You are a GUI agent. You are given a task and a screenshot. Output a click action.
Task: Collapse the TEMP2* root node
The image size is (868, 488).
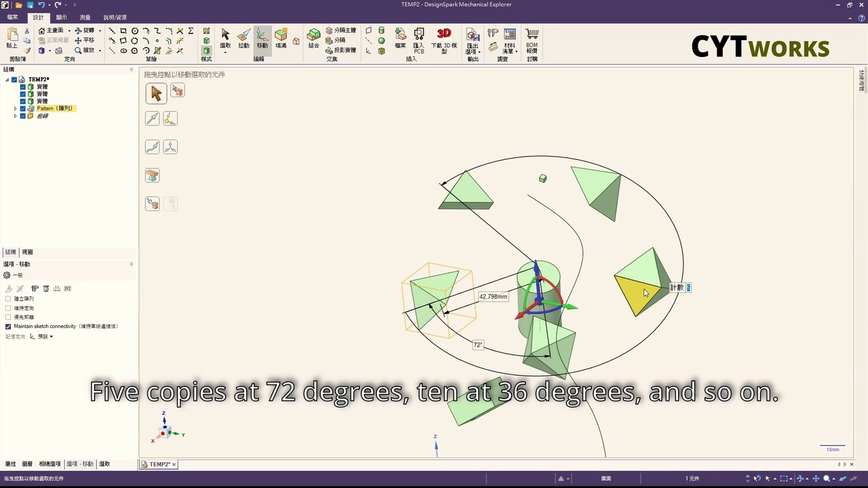pyautogui.click(x=7, y=79)
